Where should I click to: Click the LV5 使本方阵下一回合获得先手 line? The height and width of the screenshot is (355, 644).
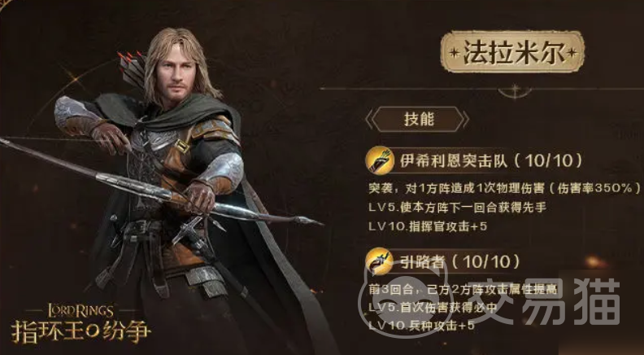pyautogui.click(x=458, y=208)
